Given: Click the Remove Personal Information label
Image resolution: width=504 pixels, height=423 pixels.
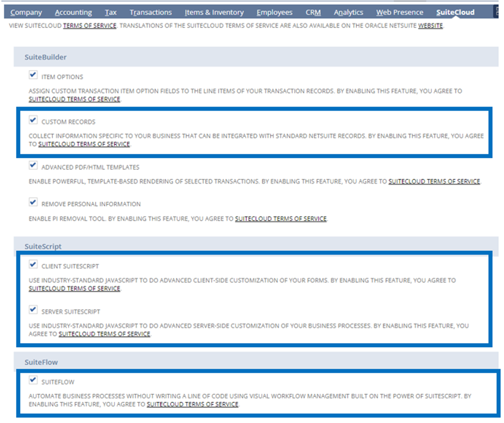Looking at the screenshot, I should tap(91, 204).
